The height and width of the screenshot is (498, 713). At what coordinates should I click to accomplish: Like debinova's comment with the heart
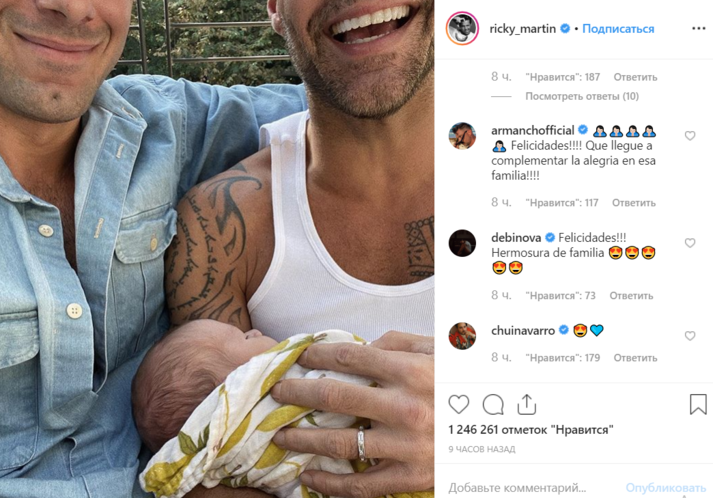point(690,243)
